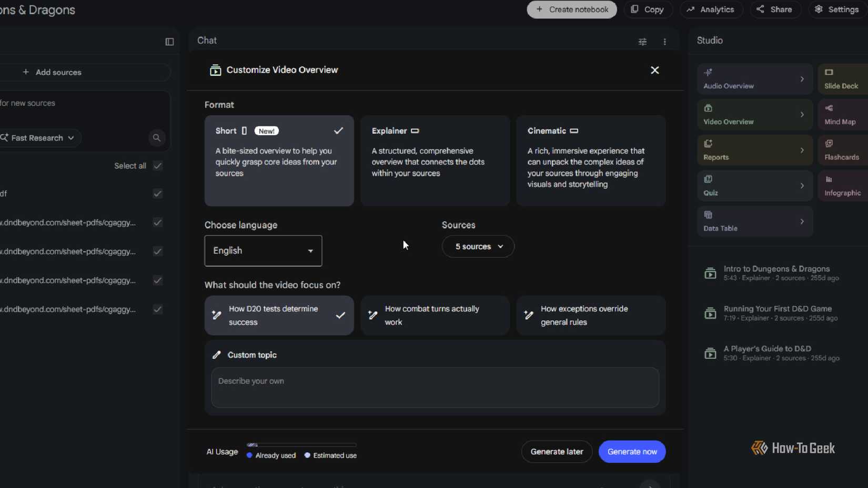Click the source search magnifier icon

coord(156,138)
